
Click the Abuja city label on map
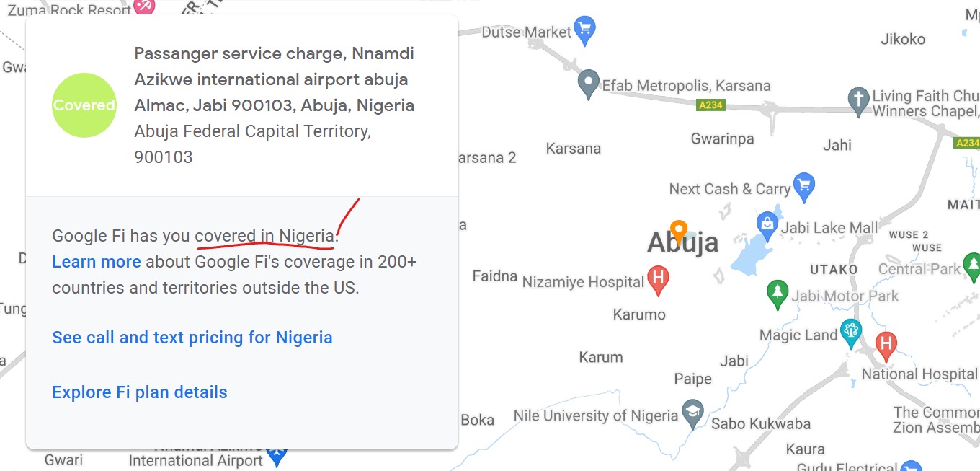click(x=682, y=242)
